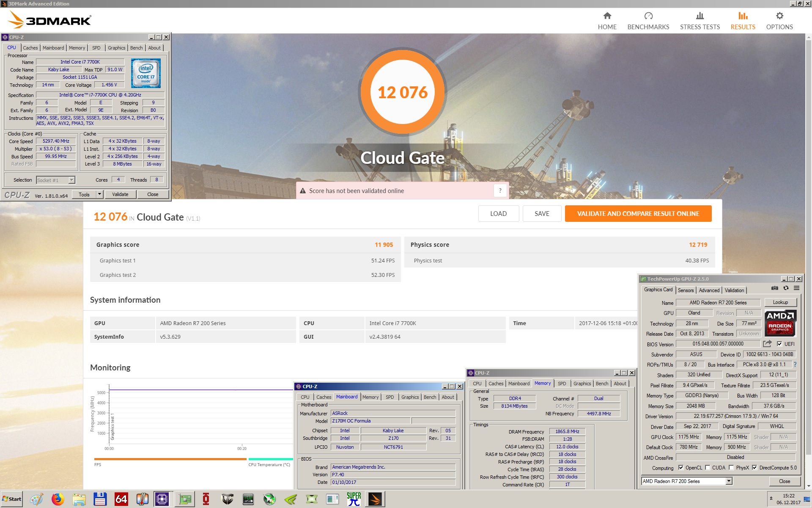Viewport: 812px width, 508px height.
Task: Click the Bus Interface question mark in GPU-Z
Action: click(x=795, y=364)
